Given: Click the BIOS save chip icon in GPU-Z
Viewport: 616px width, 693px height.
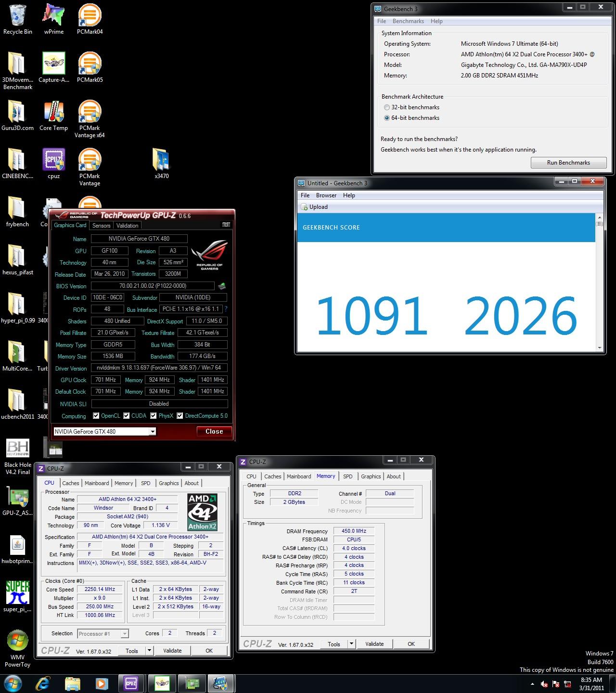Looking at the screenshot, I should 222,286.
